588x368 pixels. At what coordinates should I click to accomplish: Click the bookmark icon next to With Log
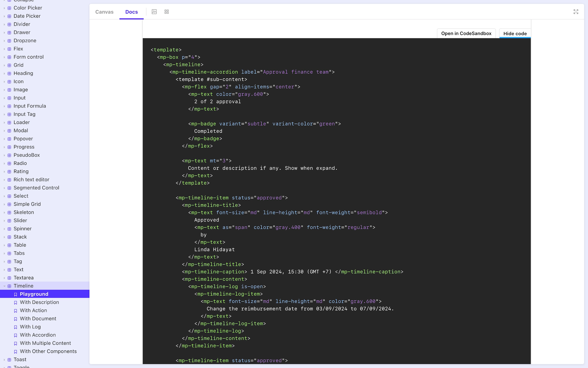pos(16,327)
